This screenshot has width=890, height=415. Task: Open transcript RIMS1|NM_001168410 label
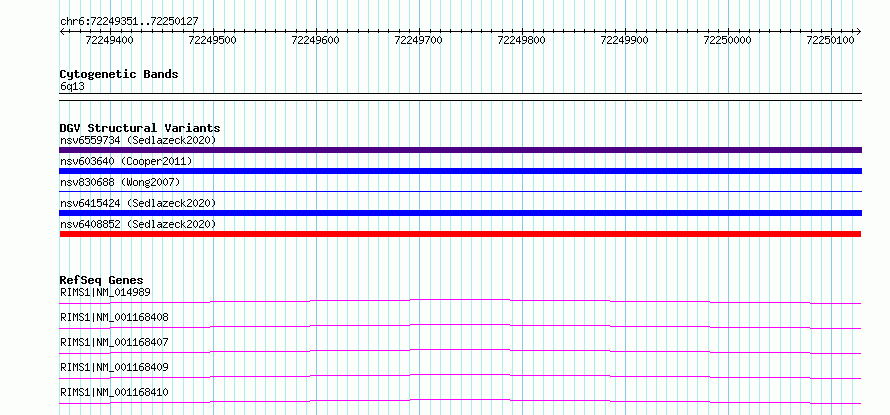pyautogui.click(x=114, y=392)
